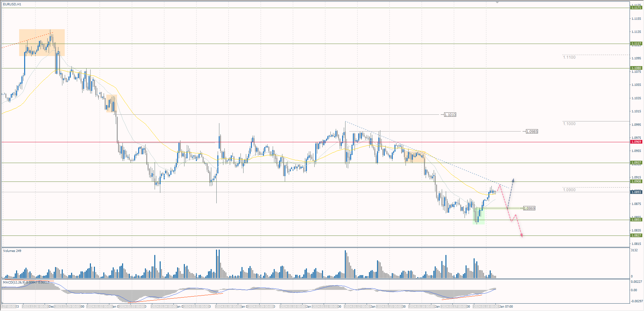Select the pink downward forecast arrowhead near 1.0827

click(521, 235)
